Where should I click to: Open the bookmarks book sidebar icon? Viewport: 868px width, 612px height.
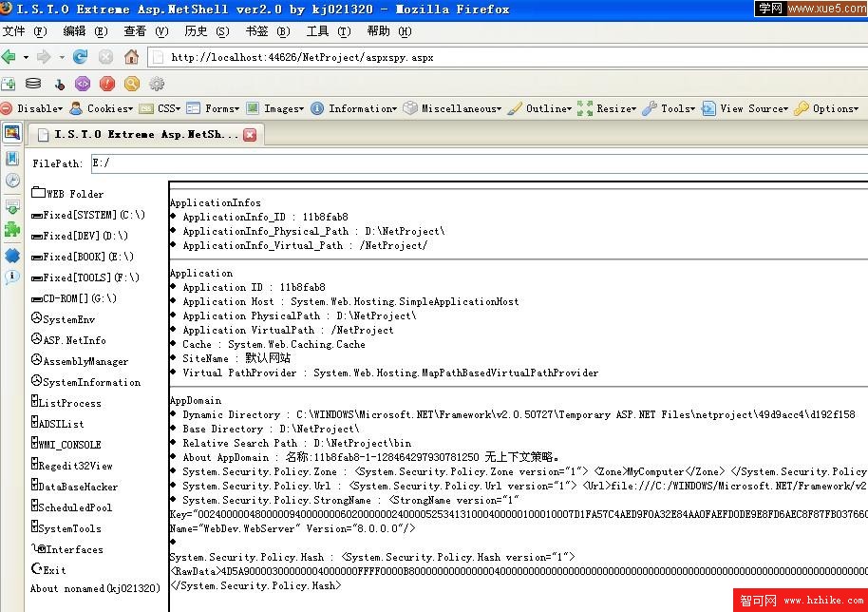[x=12, y=159]
